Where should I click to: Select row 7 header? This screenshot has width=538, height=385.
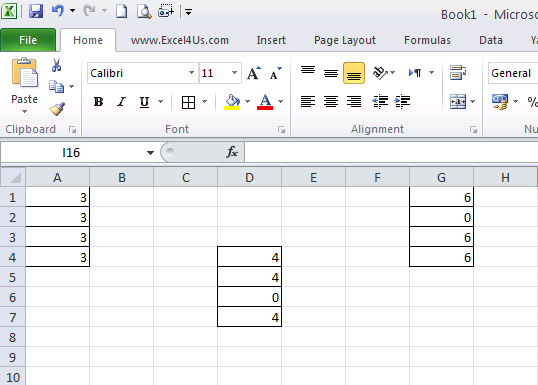tap(13, 317)
